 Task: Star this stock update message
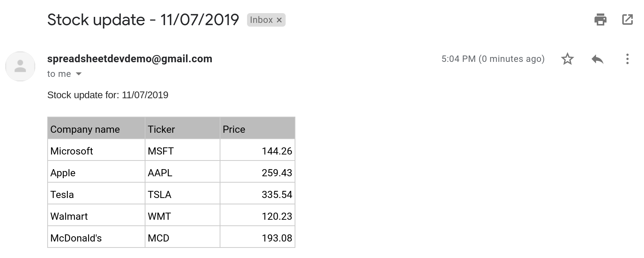(567, 59)
